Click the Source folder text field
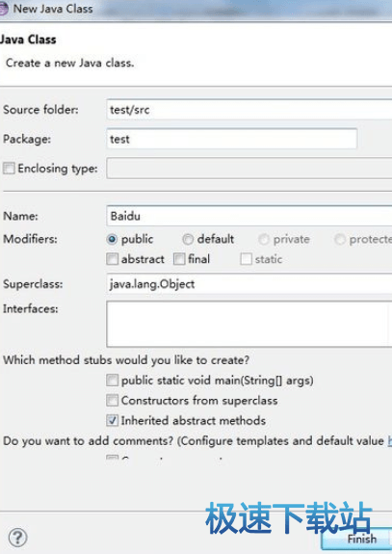Screen dimensions: 392x554 click(x=248, y=110)
